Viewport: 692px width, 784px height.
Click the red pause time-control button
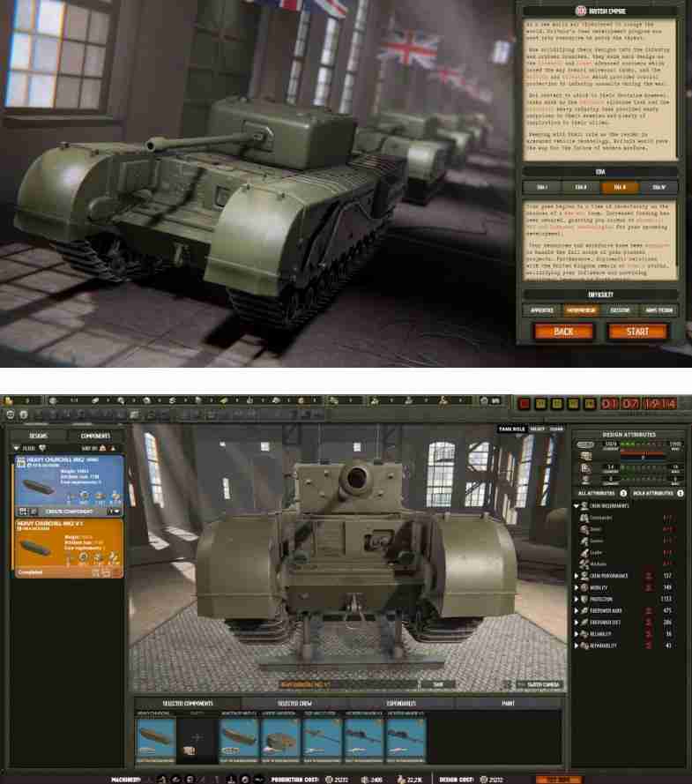[x=524, y=404]
